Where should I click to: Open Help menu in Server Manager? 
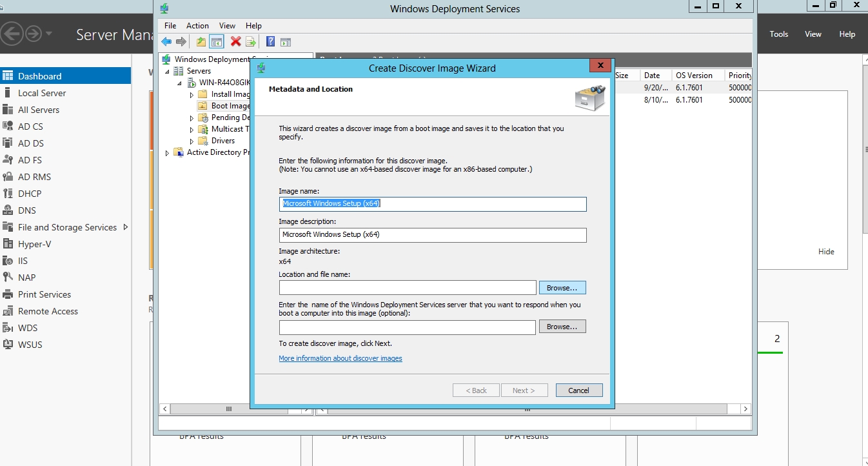tap(847, 34)
